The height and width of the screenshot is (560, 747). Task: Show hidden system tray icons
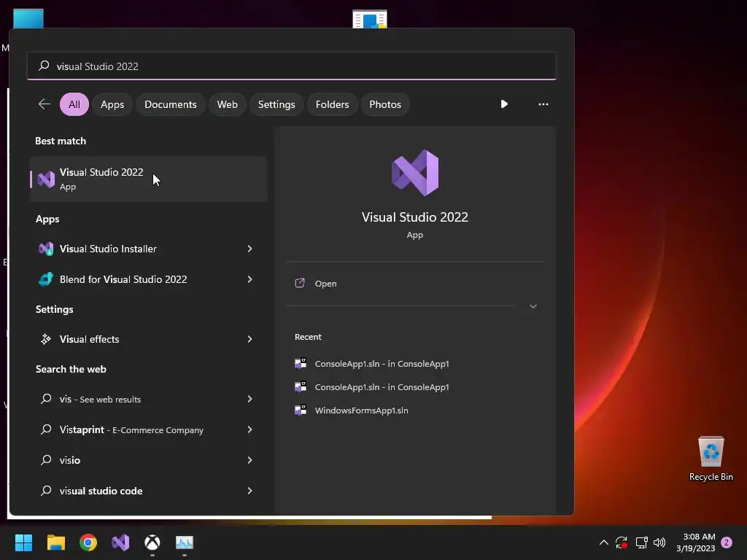click(603, 542)
